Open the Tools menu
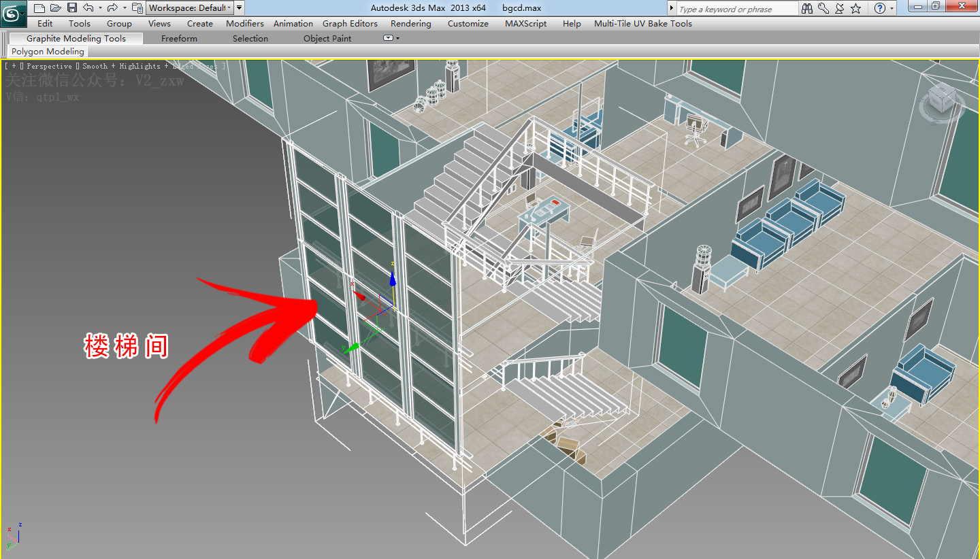This screenshot has height=559, width=980. click(x=80, y=23)
